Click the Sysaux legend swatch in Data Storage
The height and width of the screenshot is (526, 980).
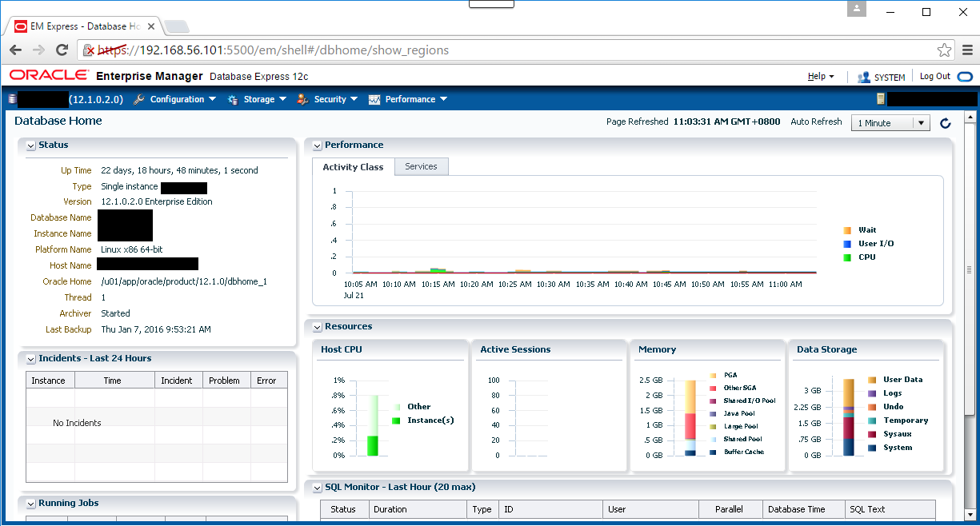[872, 434]
